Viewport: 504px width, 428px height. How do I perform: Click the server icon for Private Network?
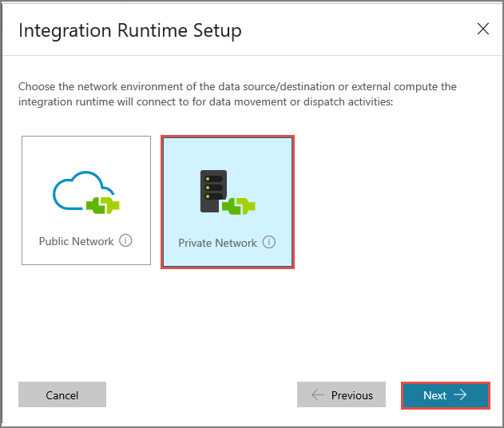pyautogui.click(x=210, y=189)
